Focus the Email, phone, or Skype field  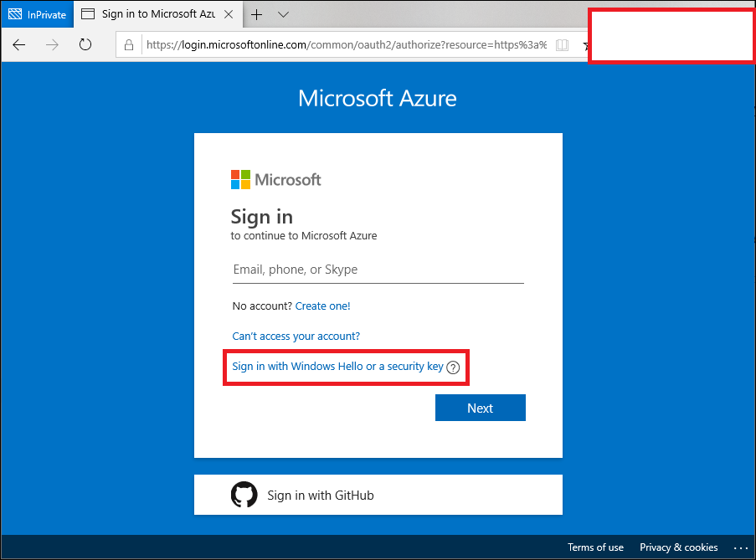pos(378,270)
